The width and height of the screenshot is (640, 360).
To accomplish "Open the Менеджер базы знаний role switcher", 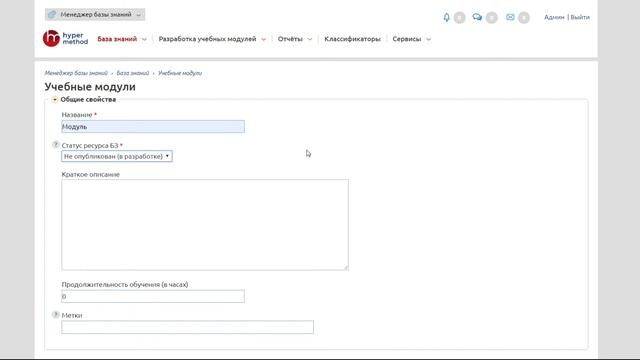I will coord(95,15).
